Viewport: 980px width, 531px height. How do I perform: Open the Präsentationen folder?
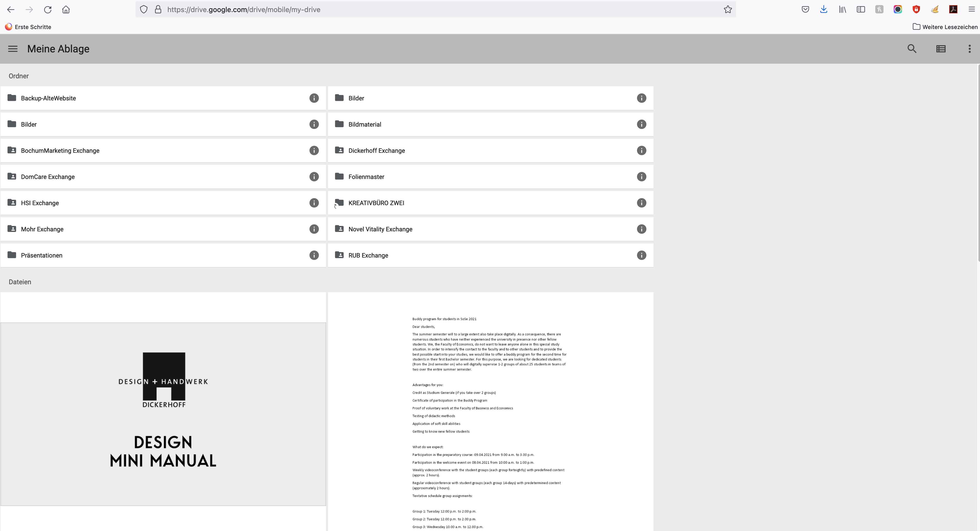pos(42,255)
